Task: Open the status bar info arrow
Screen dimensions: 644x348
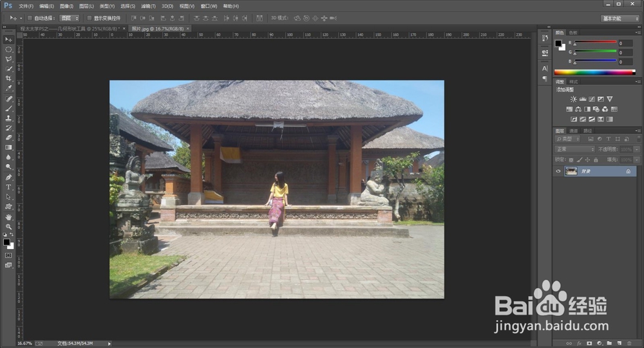Action: [109, 343]
